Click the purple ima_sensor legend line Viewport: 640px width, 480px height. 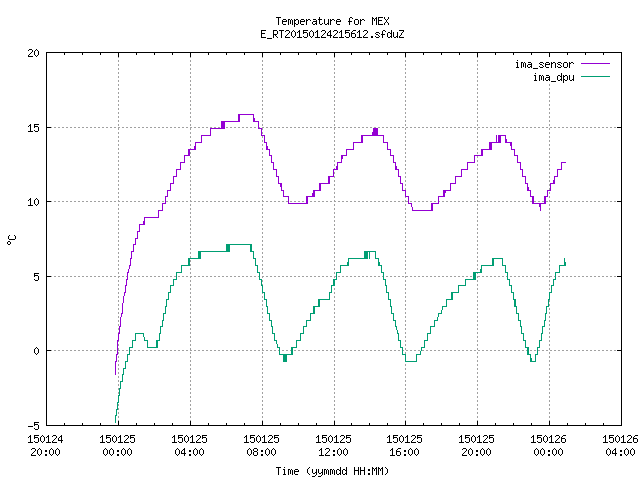[596, 64]
